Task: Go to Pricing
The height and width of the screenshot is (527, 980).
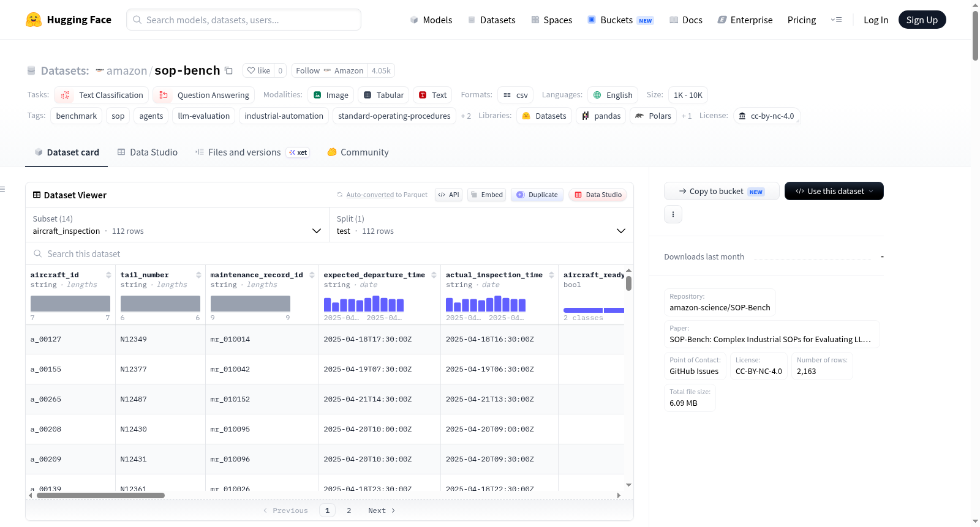Action: pos(802,20)
